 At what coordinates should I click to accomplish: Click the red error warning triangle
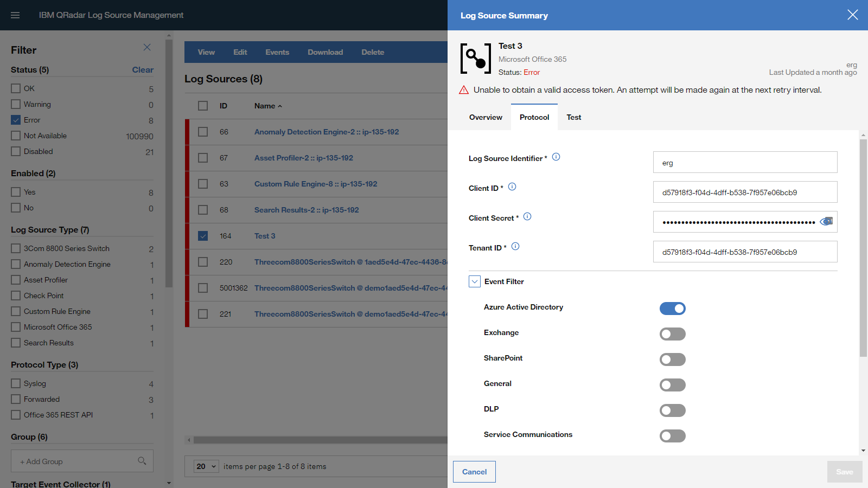[x=464, y=89]
